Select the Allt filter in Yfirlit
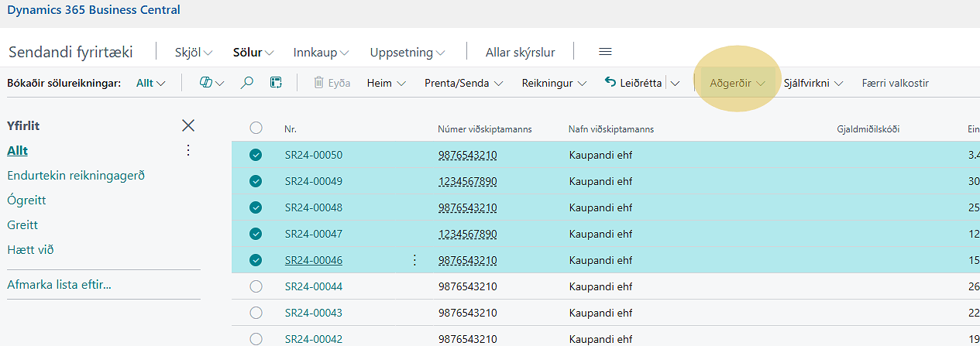Viewport: 980px width, 346px height. pyautogui.click(x=17, y=150)
